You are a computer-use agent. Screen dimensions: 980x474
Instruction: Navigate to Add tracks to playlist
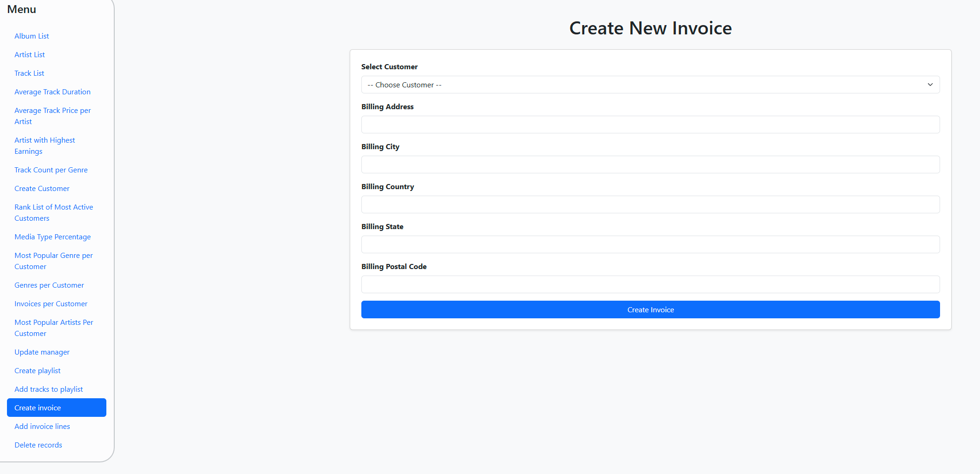49,389
